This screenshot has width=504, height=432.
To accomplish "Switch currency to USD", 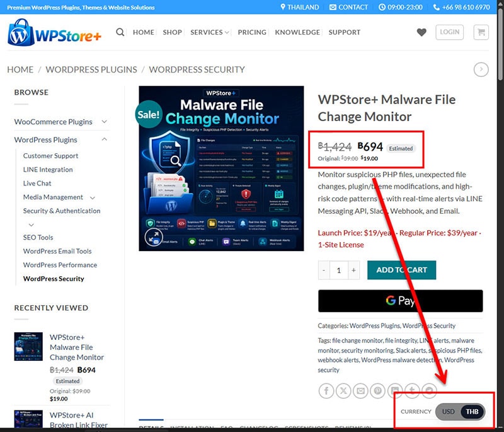I will coord(448,411).
